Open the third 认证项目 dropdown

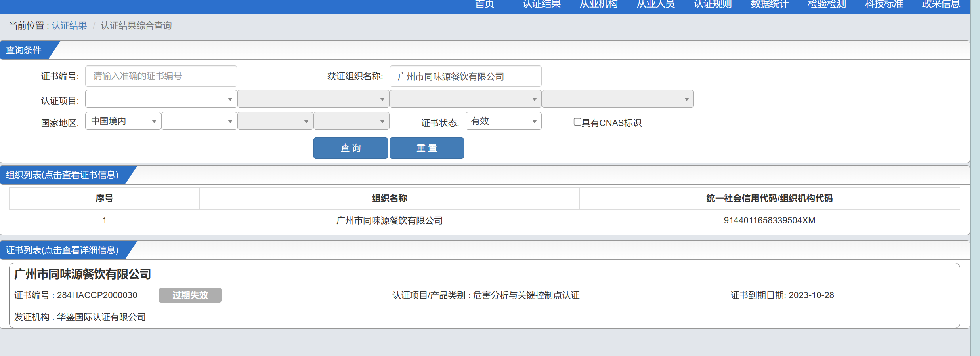465,99
